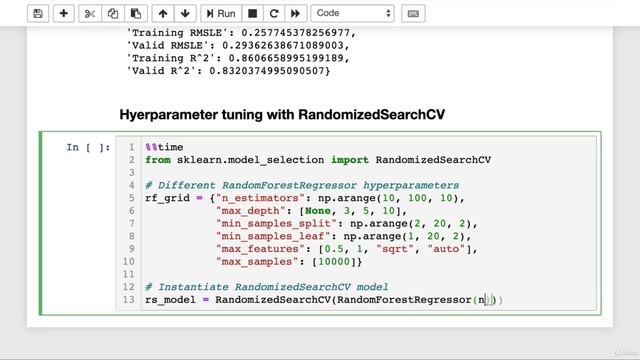Click the 'Valid R^2' output line
This screenshot has width=640, height=360.
(x=229, y=71)
